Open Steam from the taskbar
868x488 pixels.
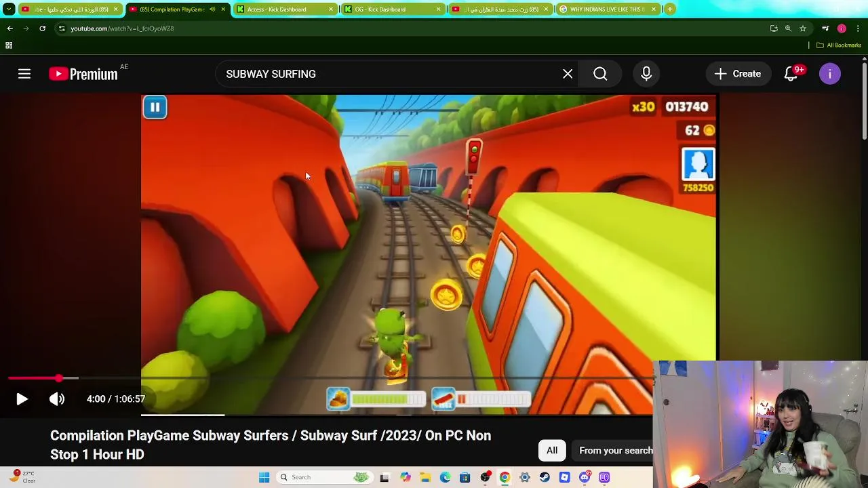545,477
